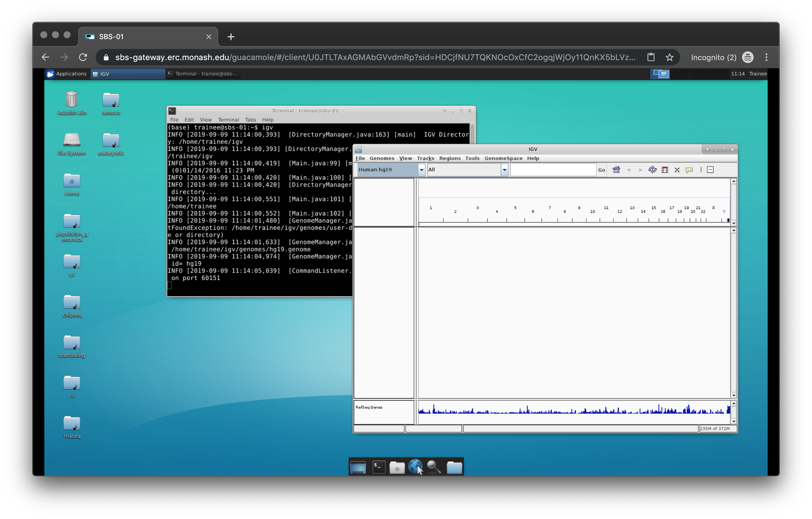The width and height of the screenshot is (812, 519).
Task: Bookmark this page with the star icon
Action: (669, 57)
